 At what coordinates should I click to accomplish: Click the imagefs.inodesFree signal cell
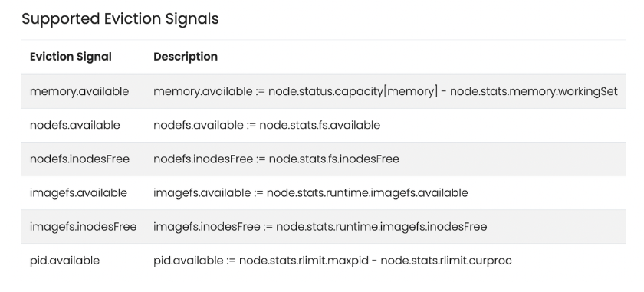[83, 227]
